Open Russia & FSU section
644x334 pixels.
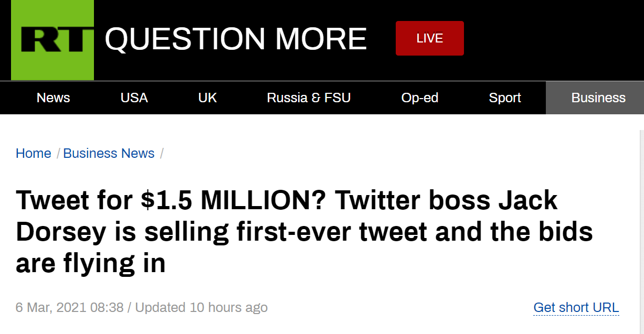(x=309, y=98)
